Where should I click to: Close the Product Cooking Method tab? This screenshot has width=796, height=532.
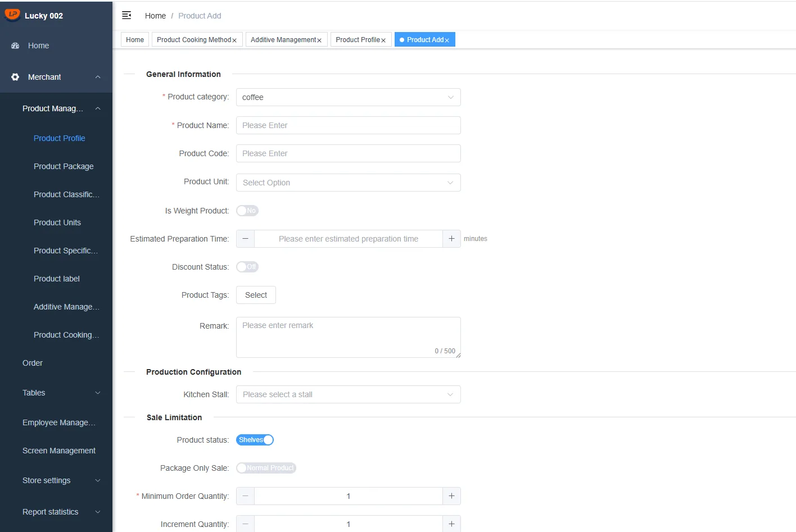click(234, 40)
